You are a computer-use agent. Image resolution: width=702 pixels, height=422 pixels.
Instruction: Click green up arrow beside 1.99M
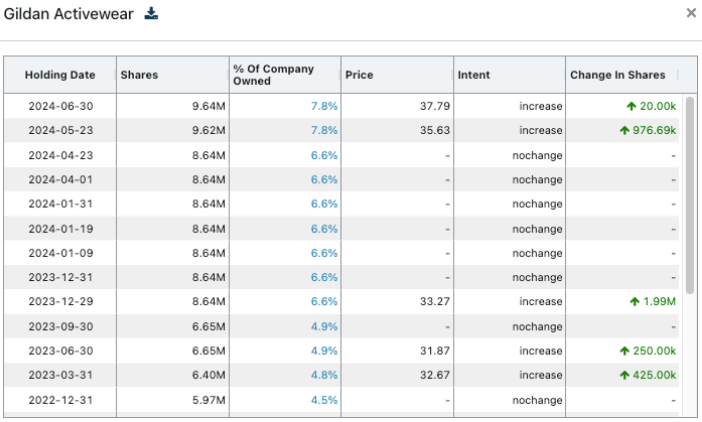point(633,301)
